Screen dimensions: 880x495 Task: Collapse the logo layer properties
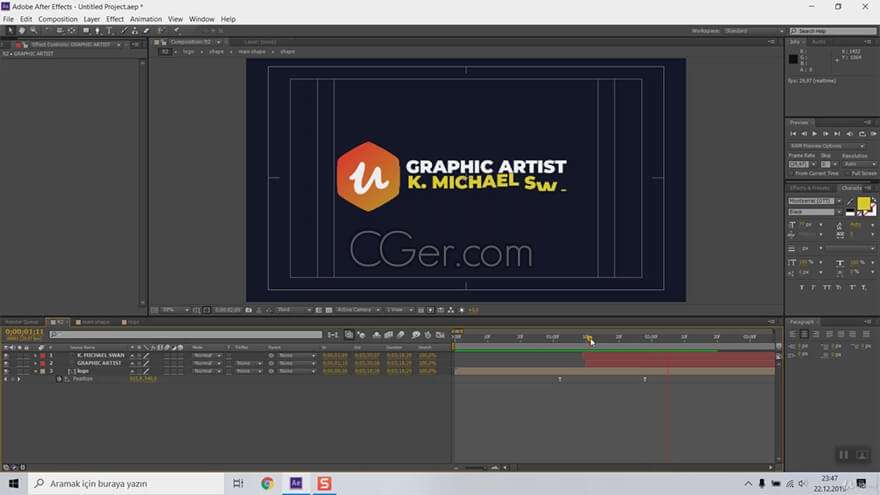tap(35, 371)
